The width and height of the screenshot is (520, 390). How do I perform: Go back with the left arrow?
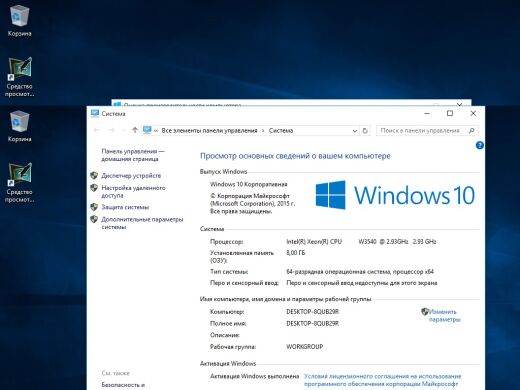(97, 130)
